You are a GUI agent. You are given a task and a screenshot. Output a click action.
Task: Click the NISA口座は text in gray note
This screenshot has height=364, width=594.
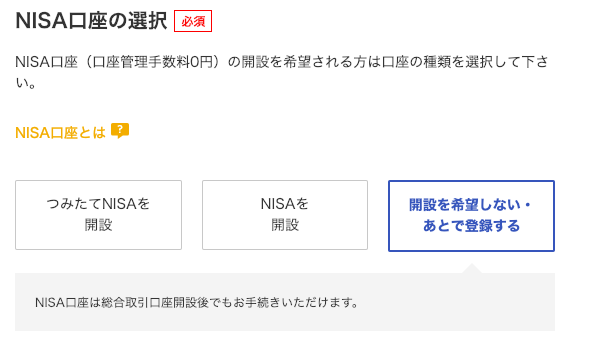pyautogui.click(x=67, y=303)
